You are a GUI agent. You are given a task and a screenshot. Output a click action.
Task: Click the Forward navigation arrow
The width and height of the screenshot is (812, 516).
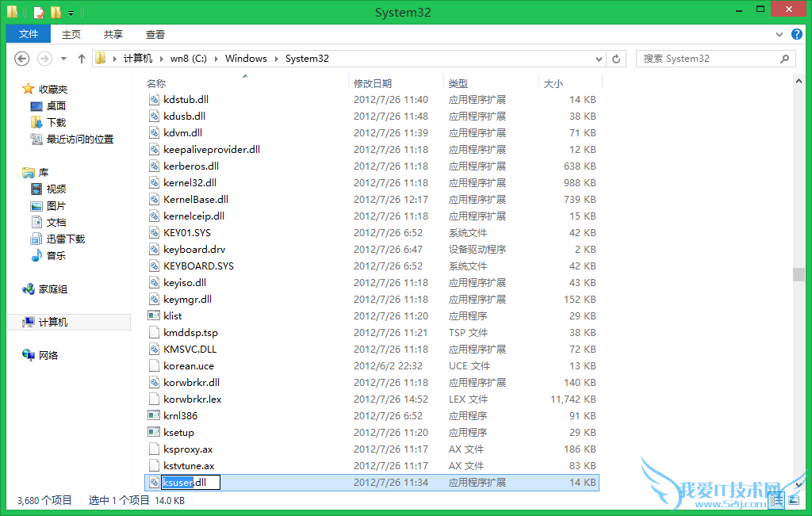(x=44, y=59)
